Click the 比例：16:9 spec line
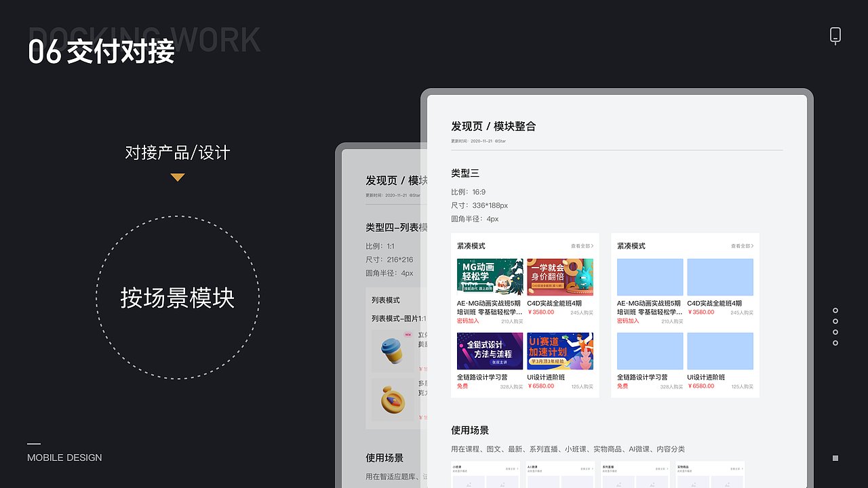Screen dimensions: 868x488 [x=469, y=192]
